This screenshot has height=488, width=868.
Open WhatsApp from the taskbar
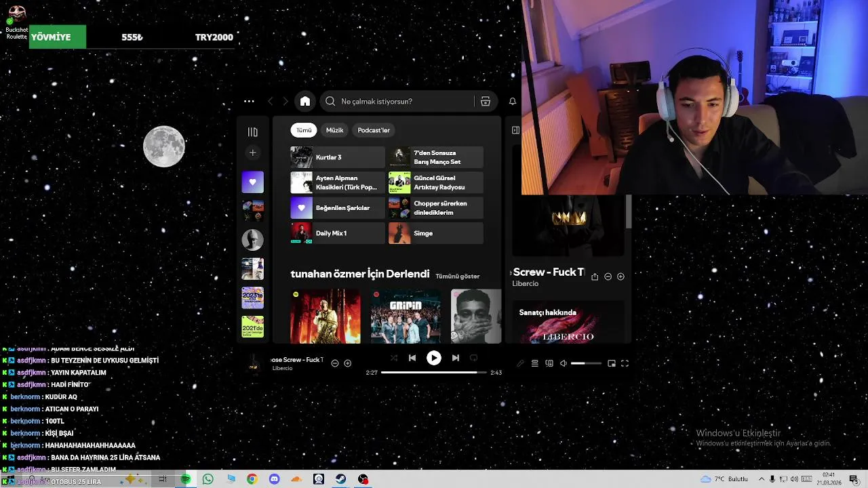[208, 479]
